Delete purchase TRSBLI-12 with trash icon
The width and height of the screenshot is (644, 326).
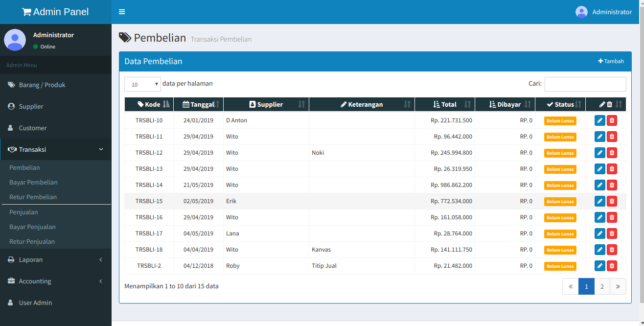coord(612,153)
